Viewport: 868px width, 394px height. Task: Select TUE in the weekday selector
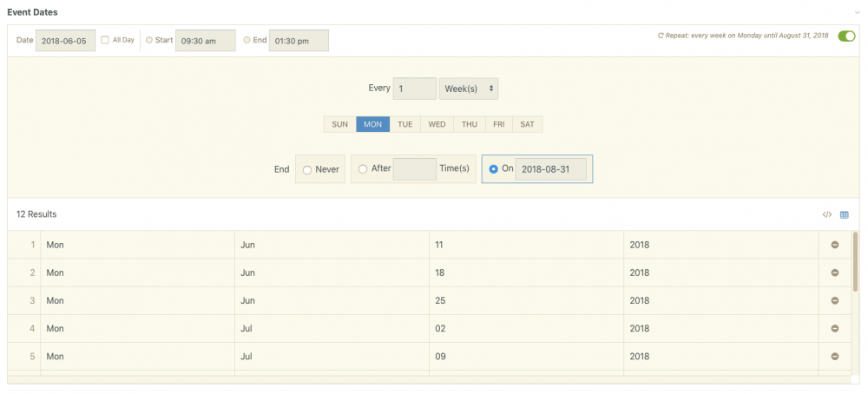(x=404, y=124)
